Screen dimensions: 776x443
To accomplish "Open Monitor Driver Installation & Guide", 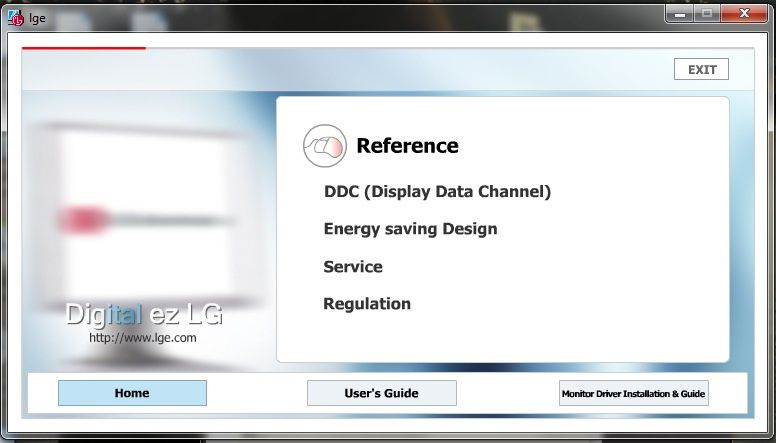I will click(633, 394).
